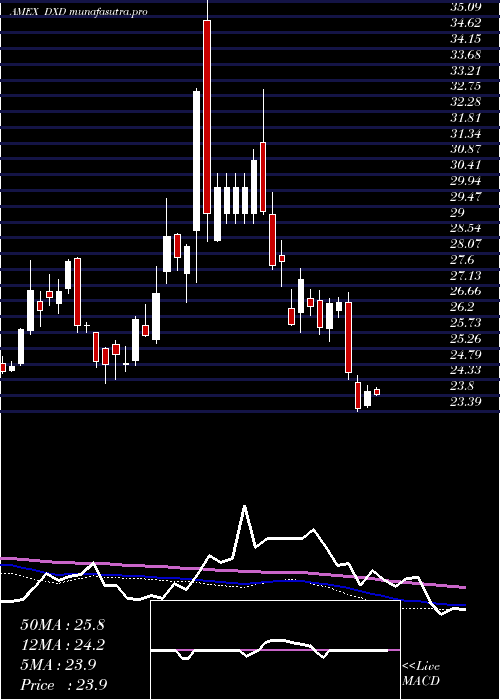Click the 25.73 price axis label
500x700 pixels.
(x=466, y=323)
